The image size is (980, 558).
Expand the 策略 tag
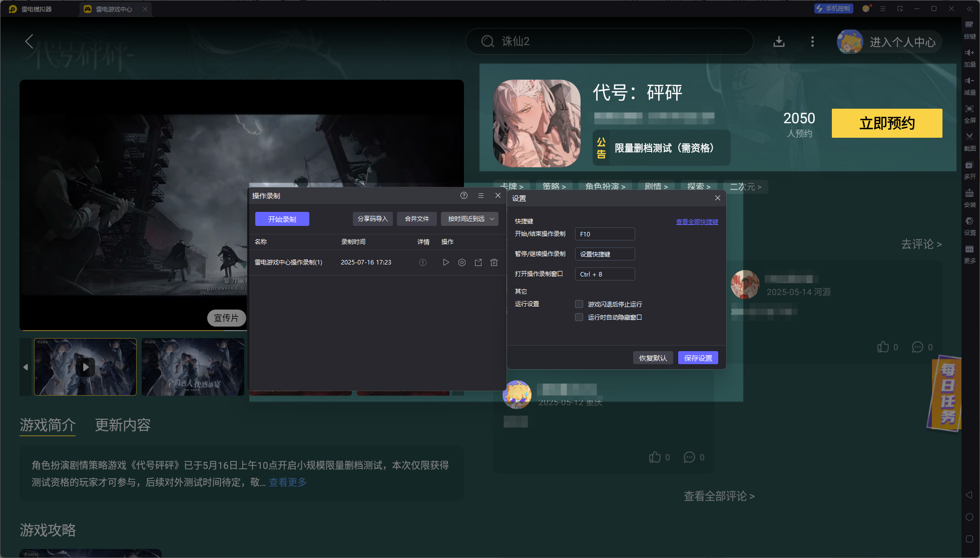[554, 186]
